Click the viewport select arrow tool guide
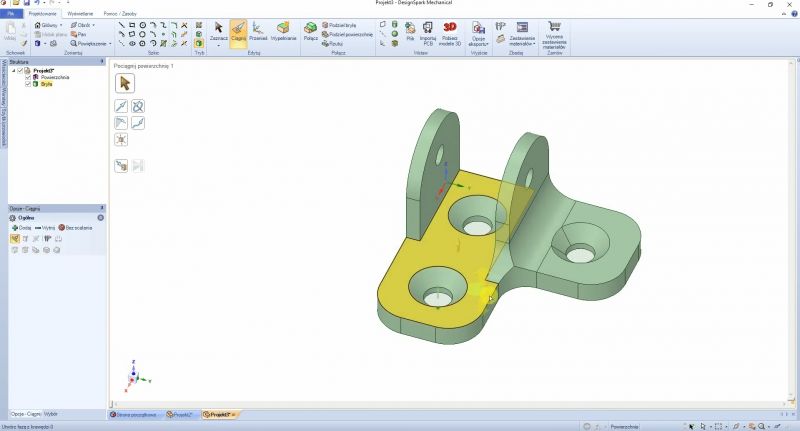This screenshot has width=800, height=431. [x=124, y=84]
